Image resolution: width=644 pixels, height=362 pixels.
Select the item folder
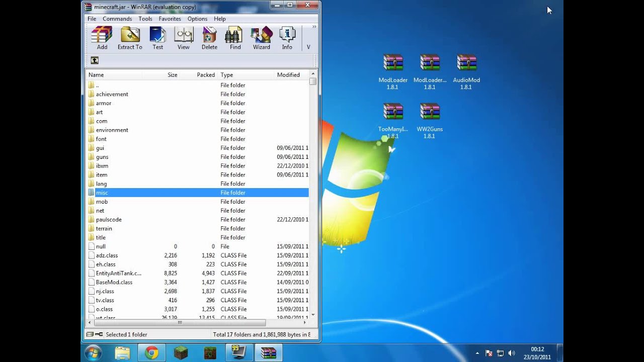pos(197,174)
